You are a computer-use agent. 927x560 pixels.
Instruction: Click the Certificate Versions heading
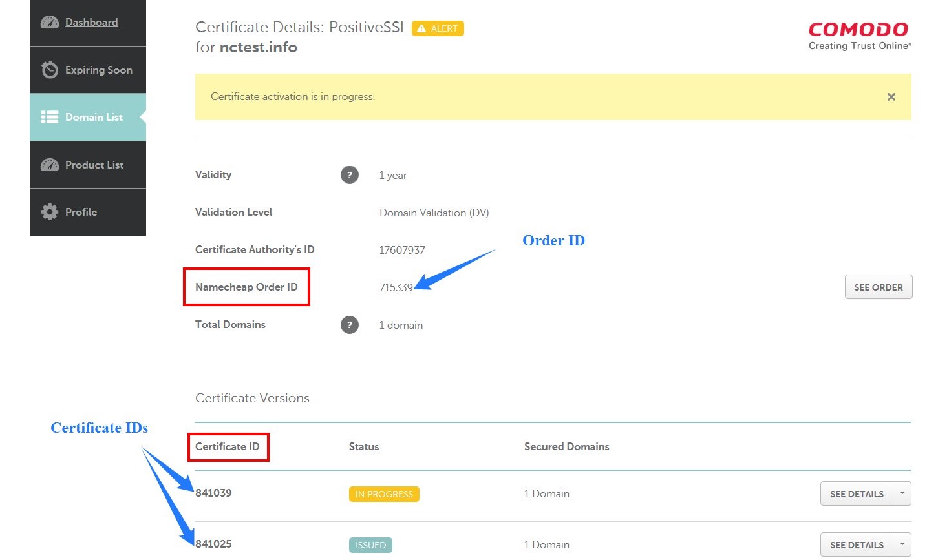(252, 398)
